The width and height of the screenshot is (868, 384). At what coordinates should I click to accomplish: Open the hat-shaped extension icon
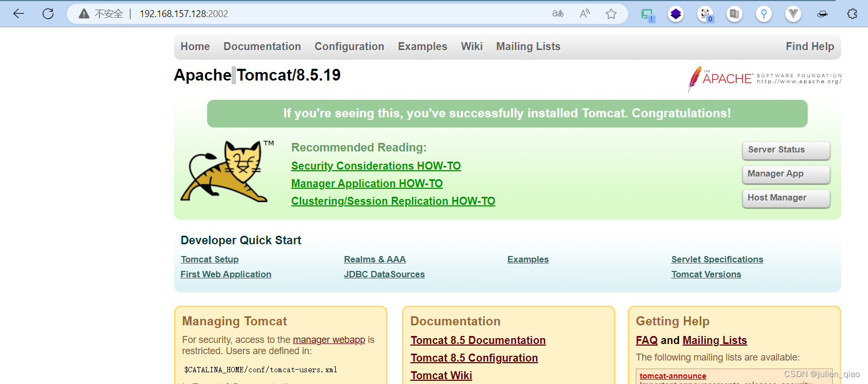coord(823,14)
